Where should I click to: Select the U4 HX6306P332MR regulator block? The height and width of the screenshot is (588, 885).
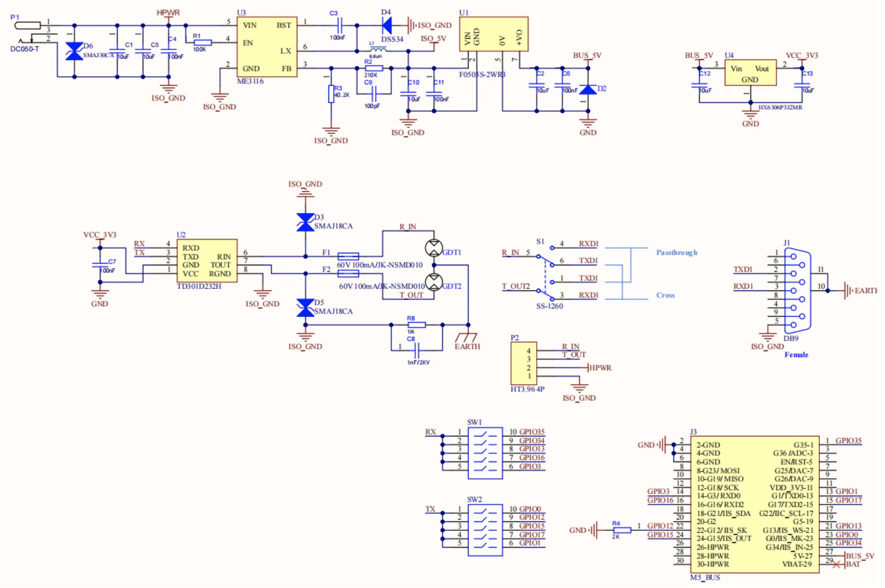point(750,73)
